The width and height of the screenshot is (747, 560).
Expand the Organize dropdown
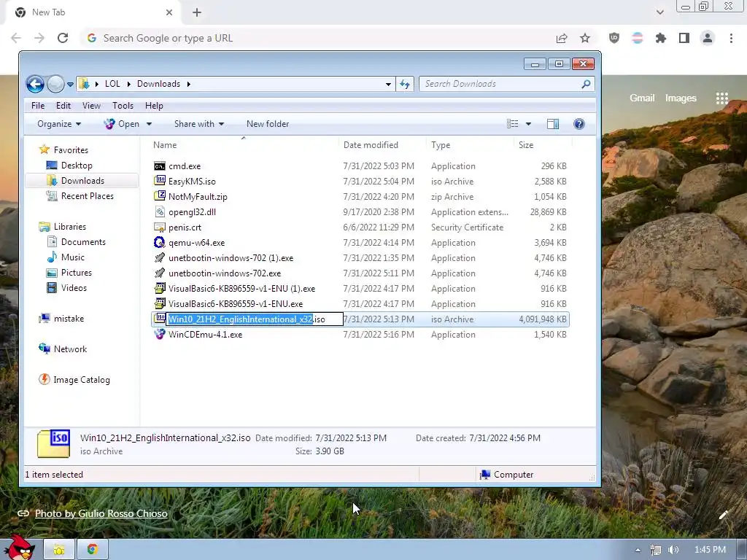[x=59, y=124]
